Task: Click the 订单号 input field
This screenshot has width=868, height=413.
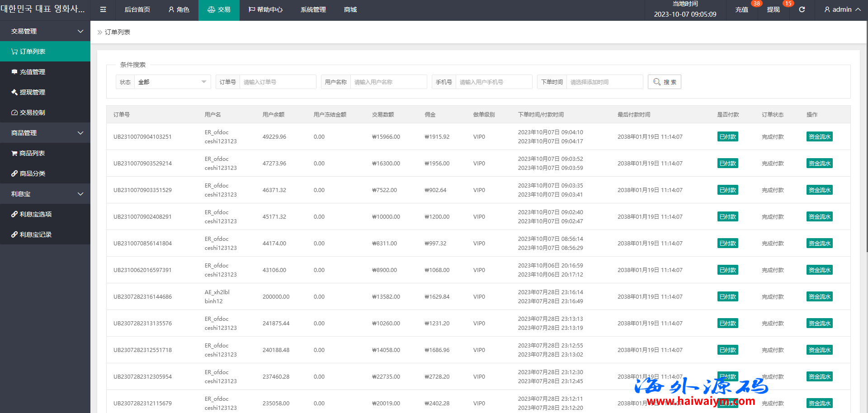Action: coord(278,82)
